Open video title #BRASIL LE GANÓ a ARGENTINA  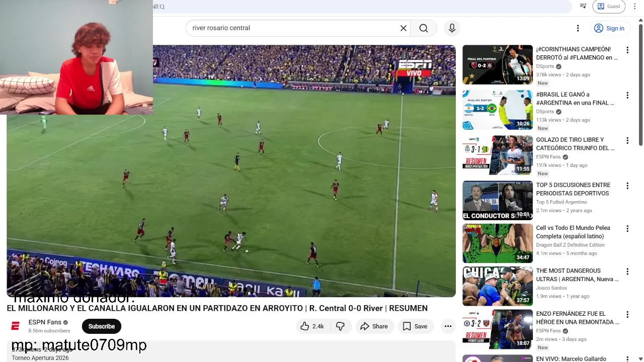click(575, 99)
